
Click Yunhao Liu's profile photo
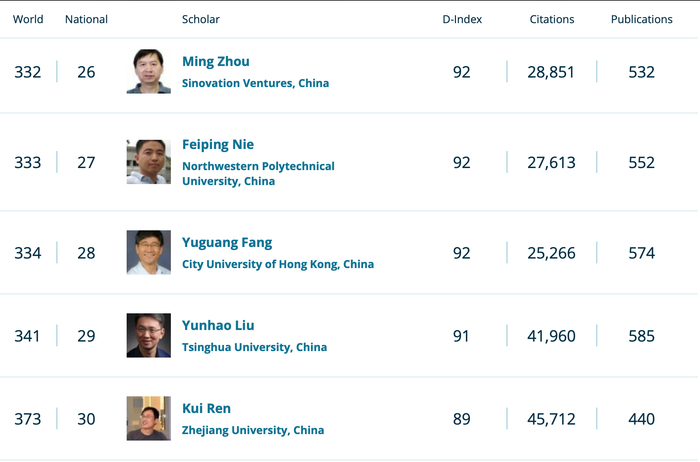(x=148, y=336)
